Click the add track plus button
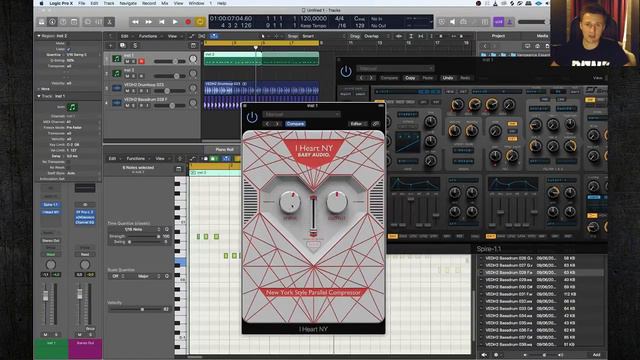Image resolution: width=640 pixels, height=360 pixels. [110, 46]
